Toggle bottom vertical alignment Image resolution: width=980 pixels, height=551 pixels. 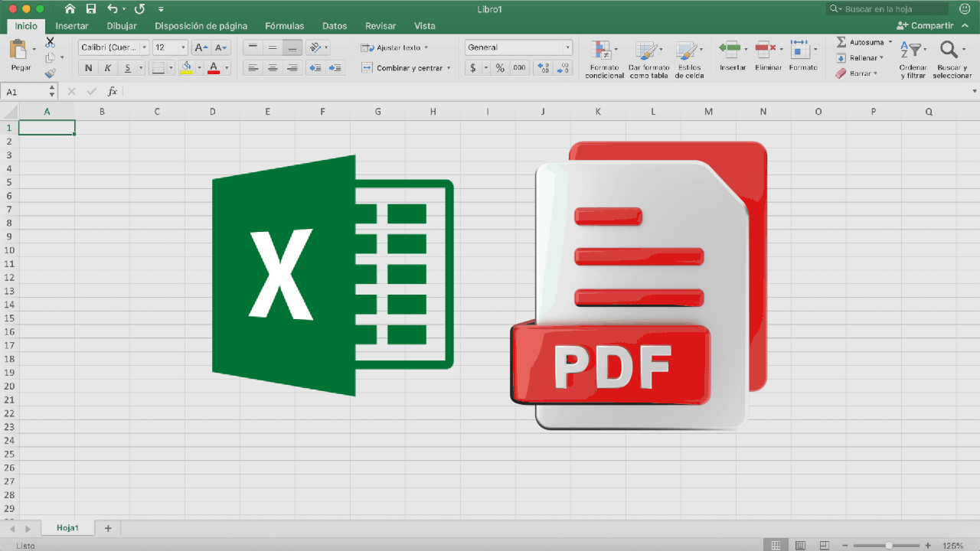[292, 47]
